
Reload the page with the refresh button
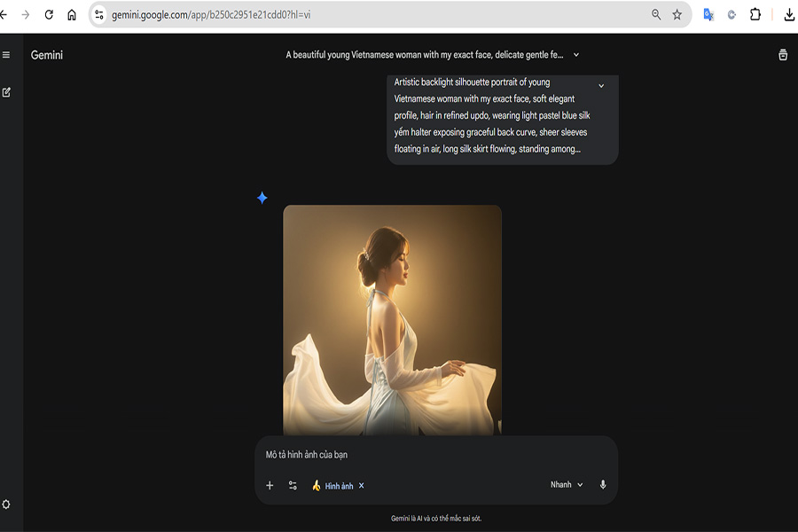(x=49, y=15)
